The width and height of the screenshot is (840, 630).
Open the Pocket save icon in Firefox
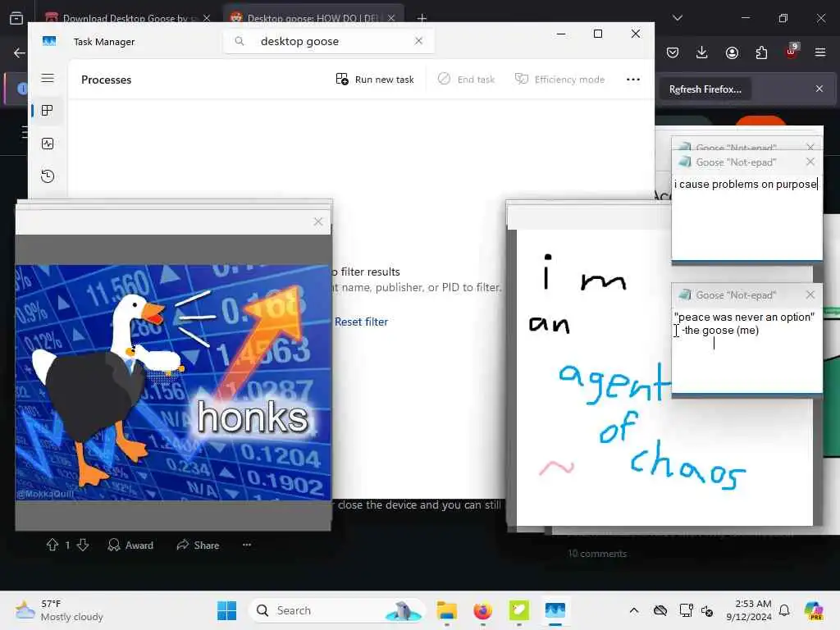point(673,52)
